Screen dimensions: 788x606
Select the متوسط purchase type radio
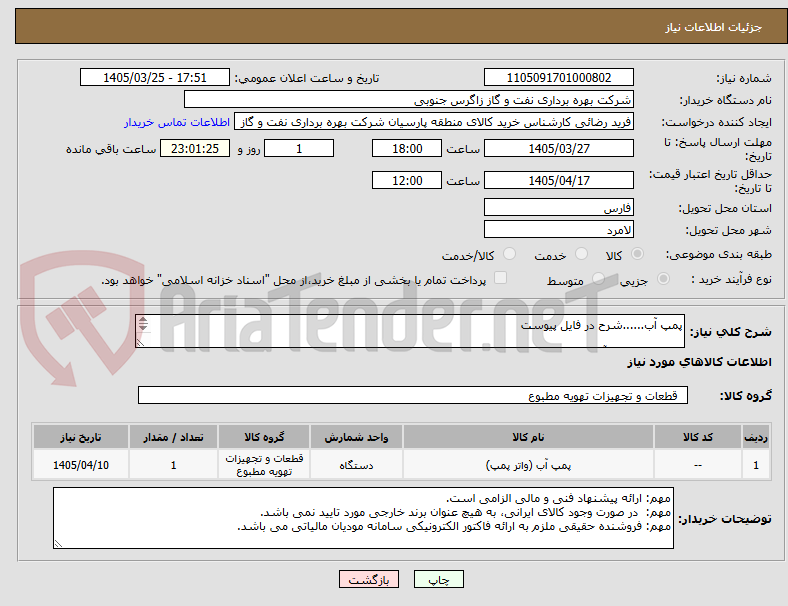pyautogui.click(x=598, y=278)
